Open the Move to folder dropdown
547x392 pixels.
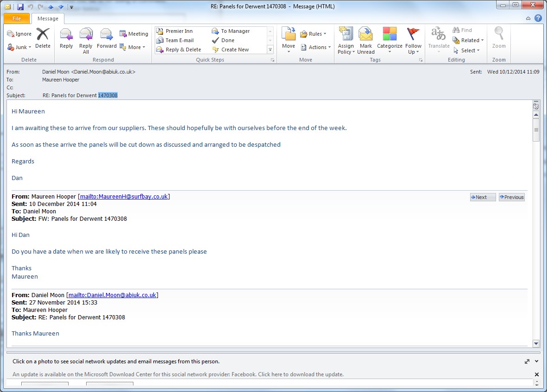point(289,40)
